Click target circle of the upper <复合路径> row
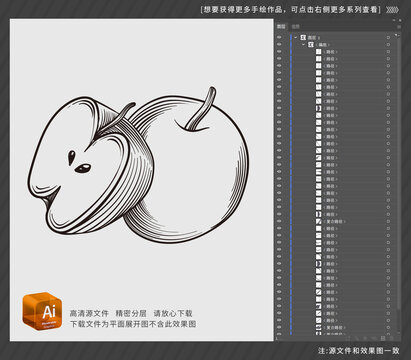This screenshot has width=411, height=360. point(388,221)
